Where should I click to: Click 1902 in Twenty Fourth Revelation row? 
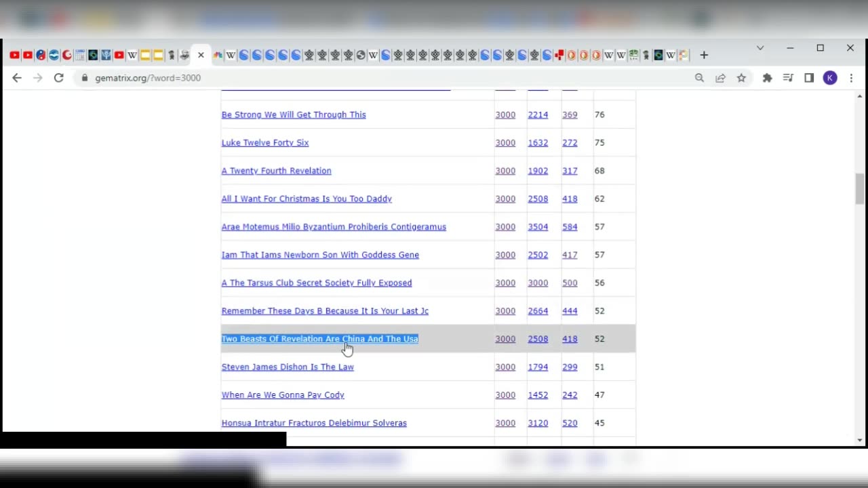pos(538,171)
